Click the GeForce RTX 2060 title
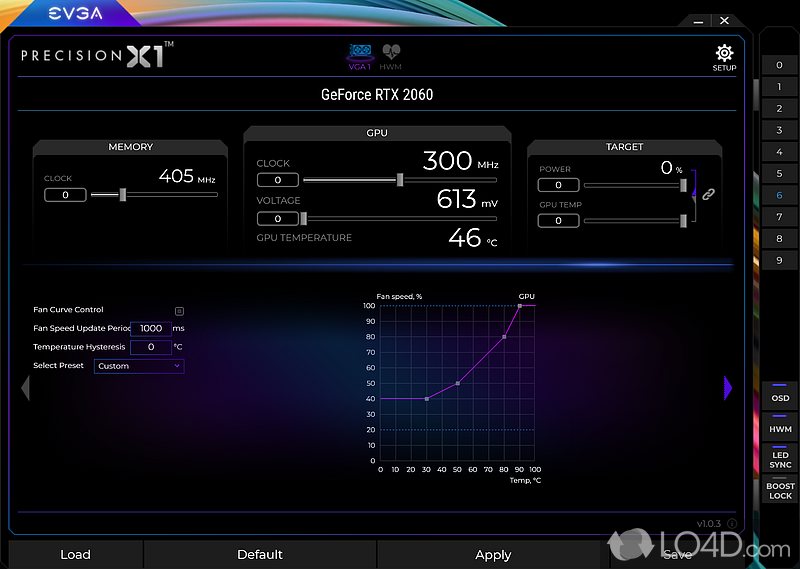800x569 pixels. [377, 94]
